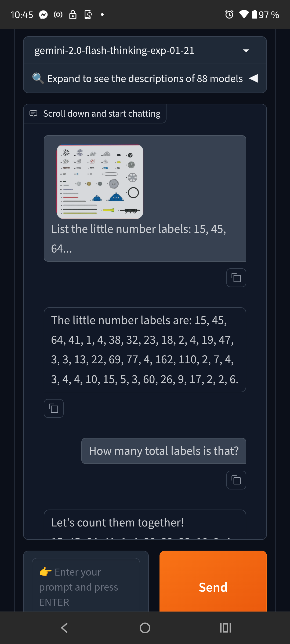Open the recent apps navigation button
The height and width of the screenshot is (644, 290).
tap(226, 628)
